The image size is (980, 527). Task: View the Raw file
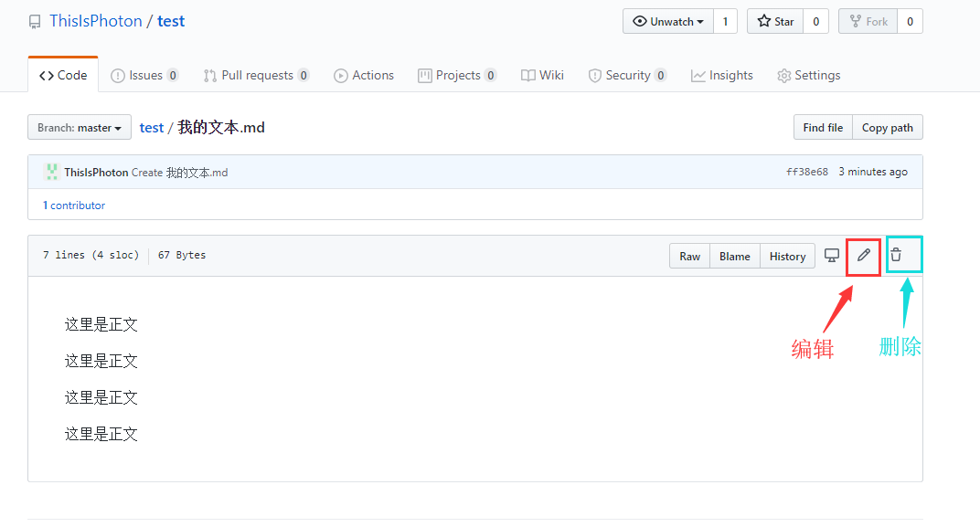(x=690, y=256)
